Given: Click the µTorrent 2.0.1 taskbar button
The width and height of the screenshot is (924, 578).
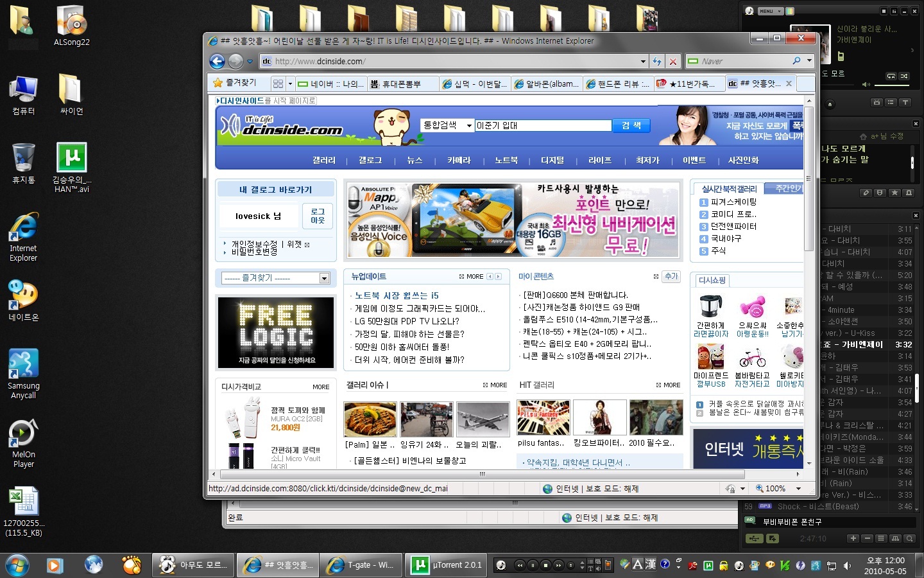Looking at the screenshot, I should [x=447, y=565].
